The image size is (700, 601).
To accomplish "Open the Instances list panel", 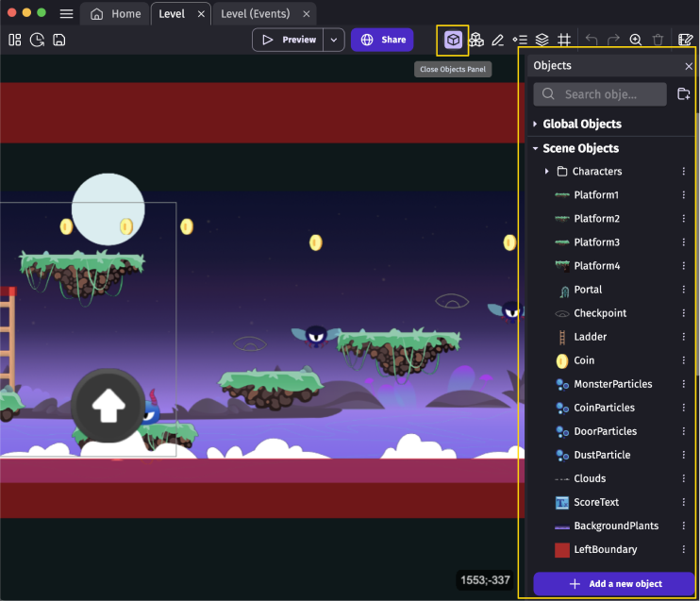I will tap(520, 40).
